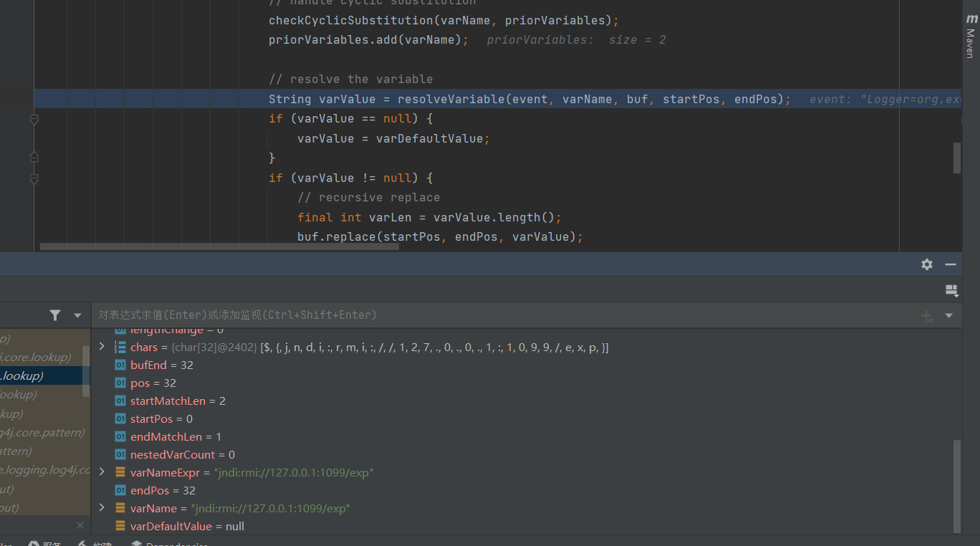Click the nestedVarCount primitive type icon
Image resolution: width=980 pixels, height=546 pixels.
[120, 454]
